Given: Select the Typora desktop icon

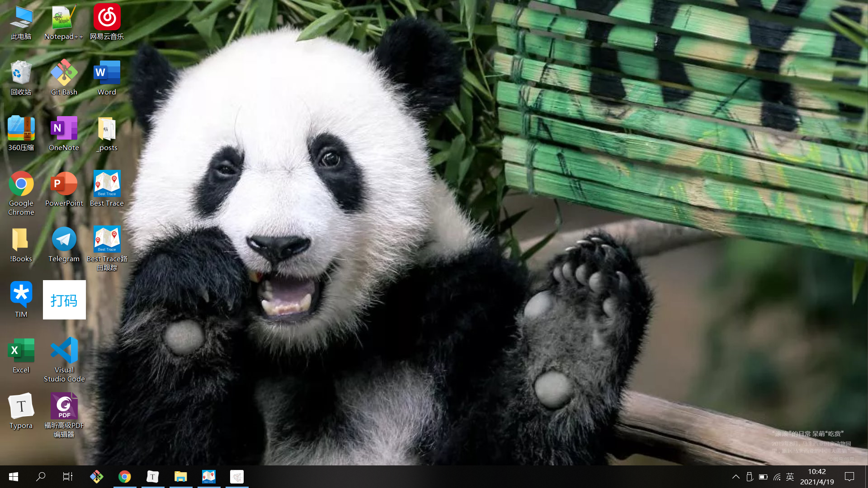Looking at the screenshot, I should coord(21,411).
